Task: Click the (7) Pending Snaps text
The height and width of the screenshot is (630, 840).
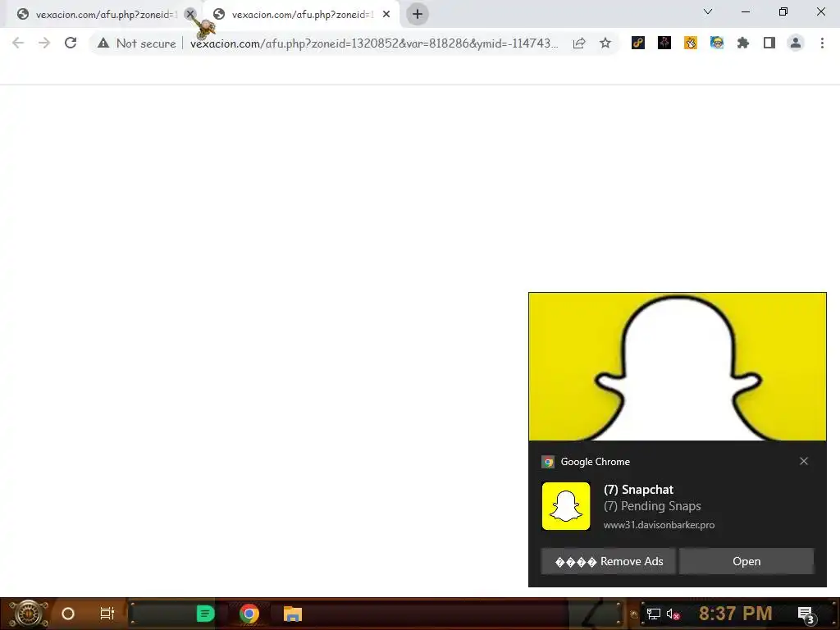Action: pos(652,506)
